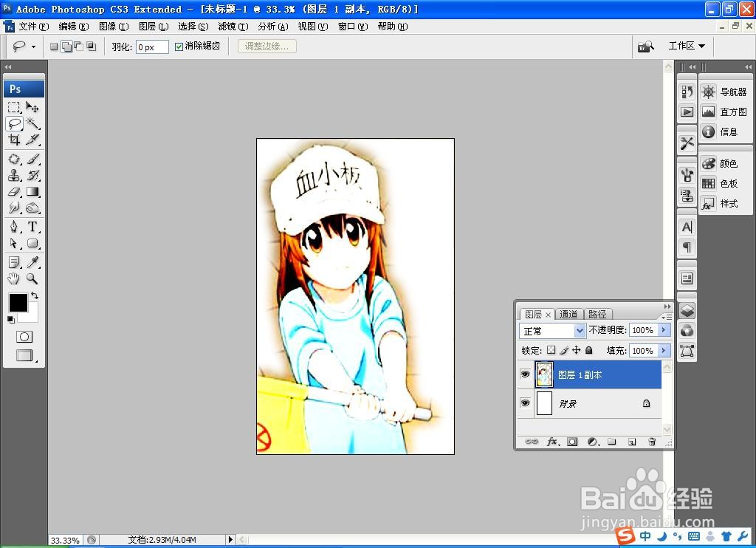The width and height of the screenshot is (756, 548).
Task: Click the feather 羽化 input field
Action: point(152,47)
